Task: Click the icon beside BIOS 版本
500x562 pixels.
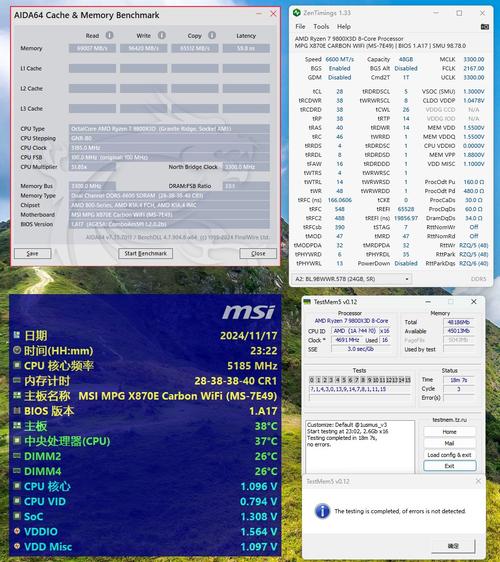Action: [x=17, y=410]
